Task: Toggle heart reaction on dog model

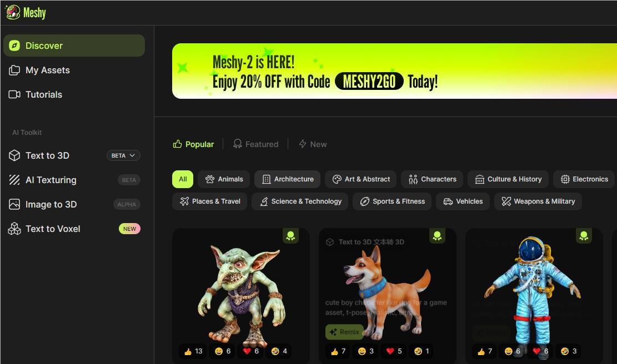Action: [394, 351]
